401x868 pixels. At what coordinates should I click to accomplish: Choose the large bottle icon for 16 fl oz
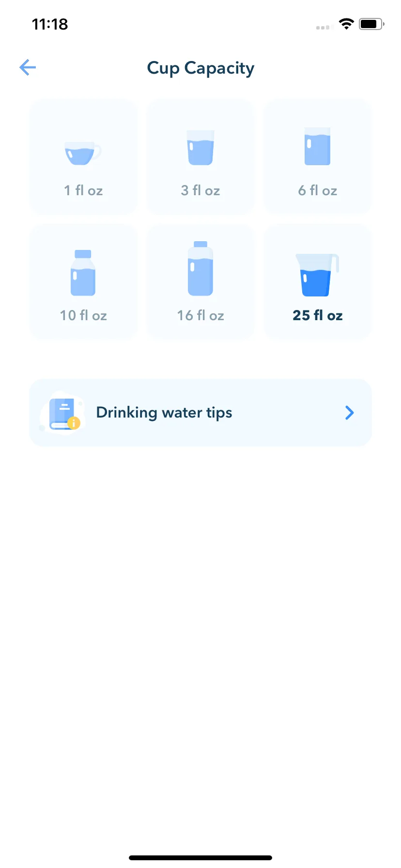200,268
